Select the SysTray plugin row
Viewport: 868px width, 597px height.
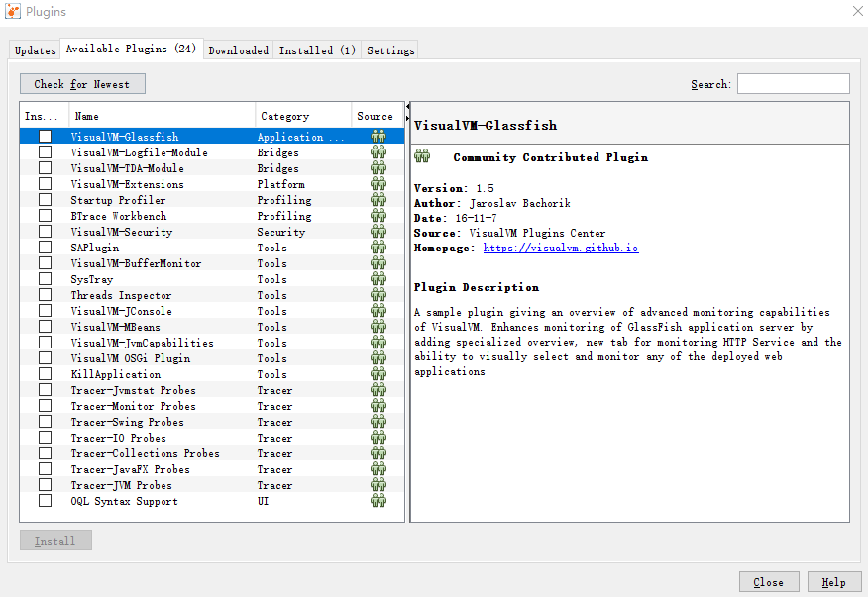pyautogui.click(x=212, y=279)
